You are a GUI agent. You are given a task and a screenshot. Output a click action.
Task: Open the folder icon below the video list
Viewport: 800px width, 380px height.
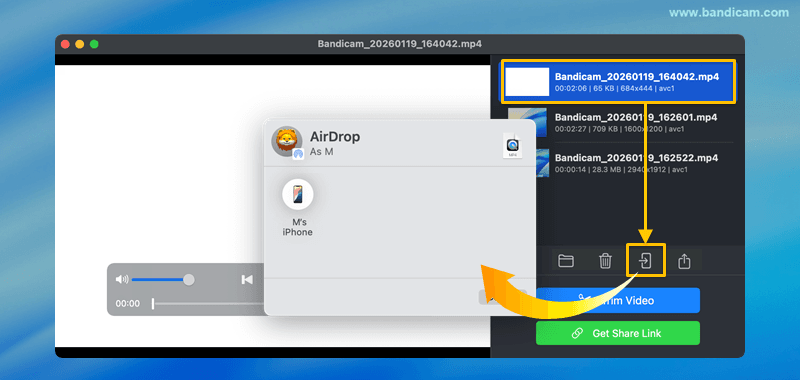[x=566, y=261]
